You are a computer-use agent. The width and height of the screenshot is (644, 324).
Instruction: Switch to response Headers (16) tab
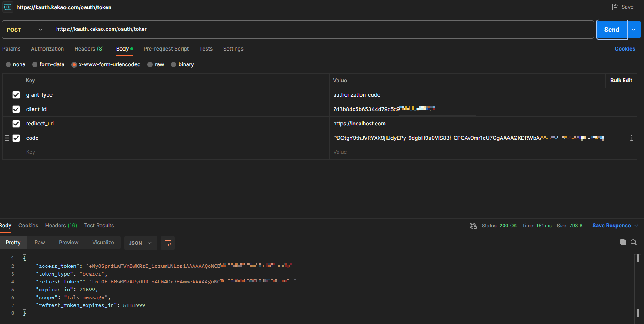[x=61, y=226]
